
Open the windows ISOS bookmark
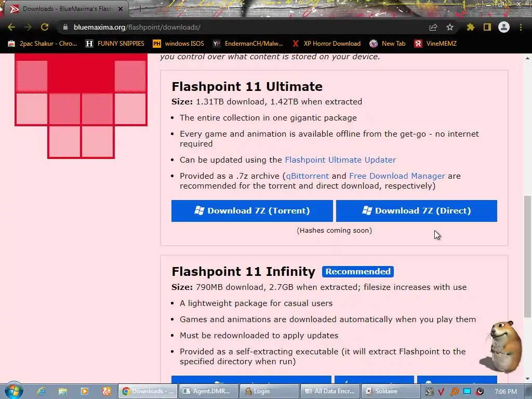coord(179,44)
